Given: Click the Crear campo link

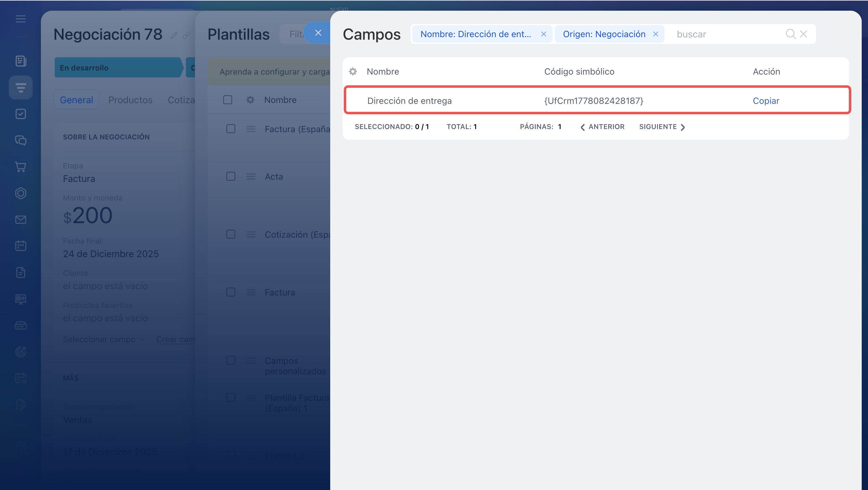Looking at the screenshot, I should pyautogui.click(x=175, y=339).
